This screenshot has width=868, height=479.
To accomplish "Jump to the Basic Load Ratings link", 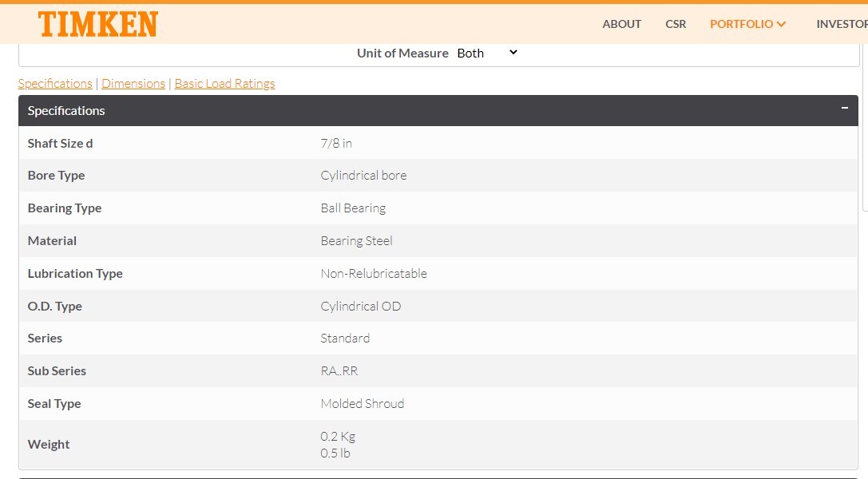I will click(224, 84).
